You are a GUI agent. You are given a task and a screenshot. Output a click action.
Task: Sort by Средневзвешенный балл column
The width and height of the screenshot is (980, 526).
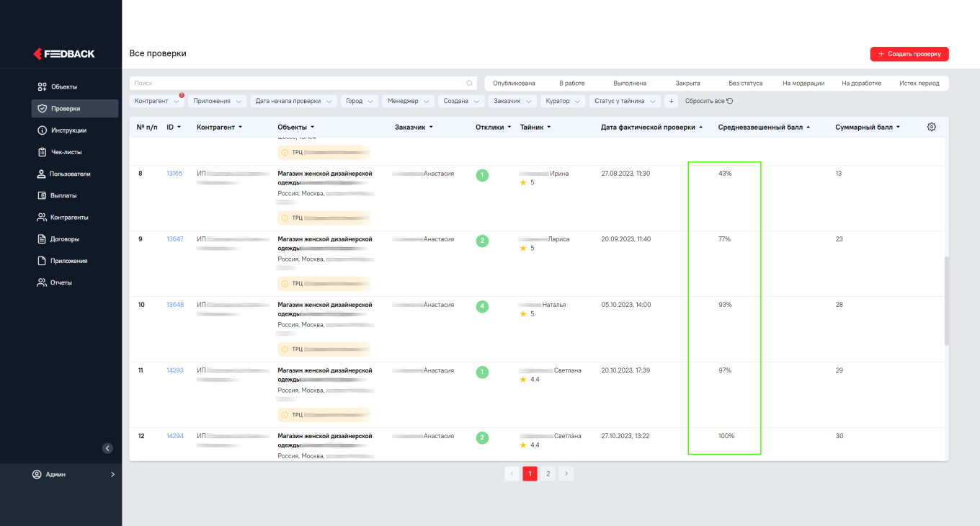[764, 128]
